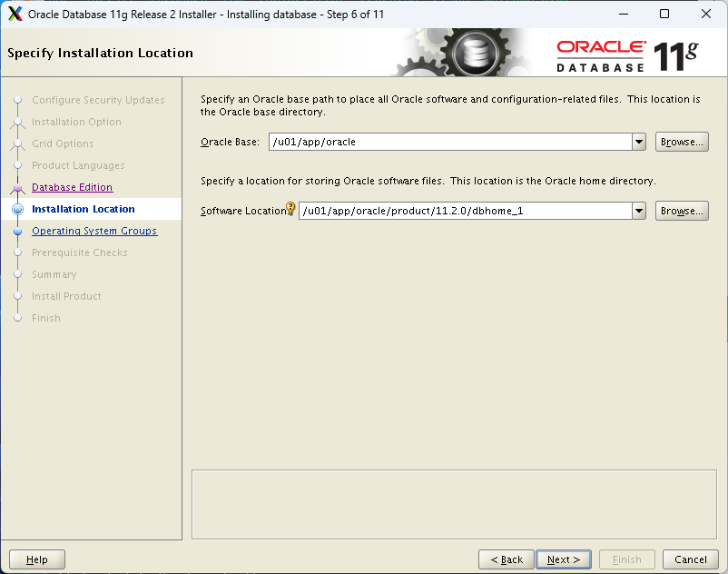Click the Database Edition step marker icon
The width and height of the screenshot is (728, 574).
[17, 188]
